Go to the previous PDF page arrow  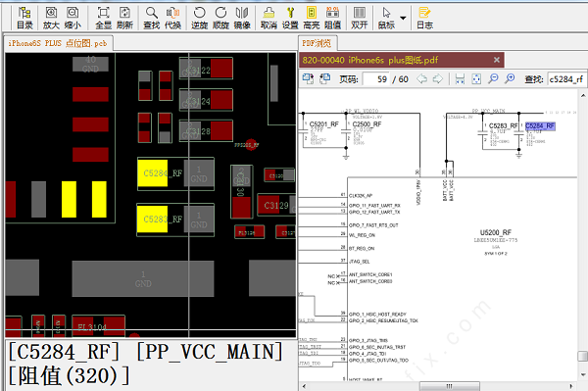421,79
